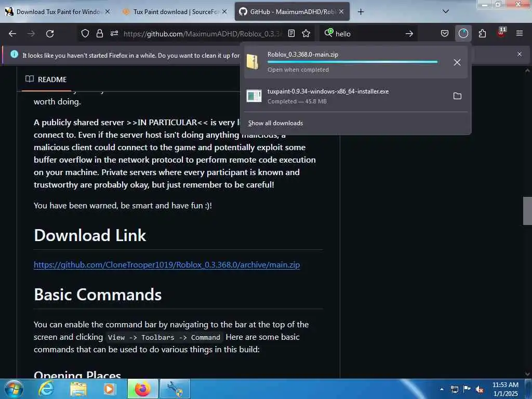The image size is (532, 399).
Task: Open the CloneTrooper1019 archive main.zip link
Action: (167, 264)
